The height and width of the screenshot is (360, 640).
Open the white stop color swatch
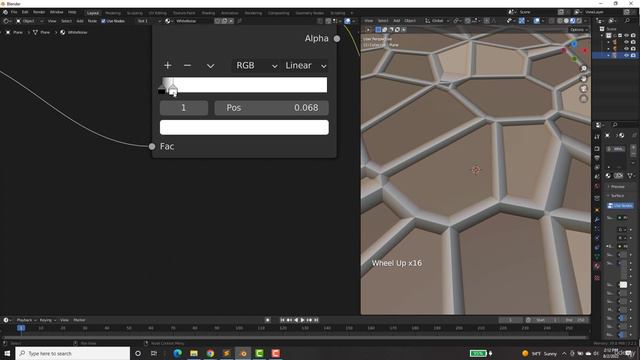(244, 127)
